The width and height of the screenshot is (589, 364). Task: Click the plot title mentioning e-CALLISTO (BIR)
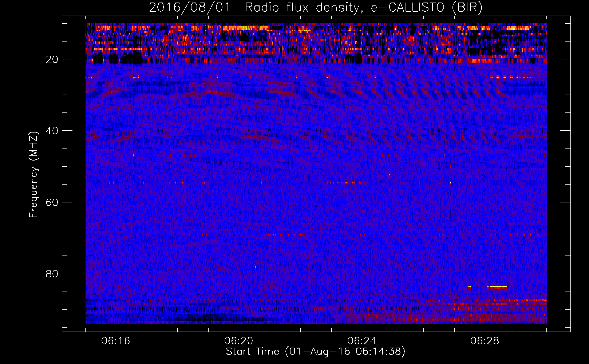point(316,8)
